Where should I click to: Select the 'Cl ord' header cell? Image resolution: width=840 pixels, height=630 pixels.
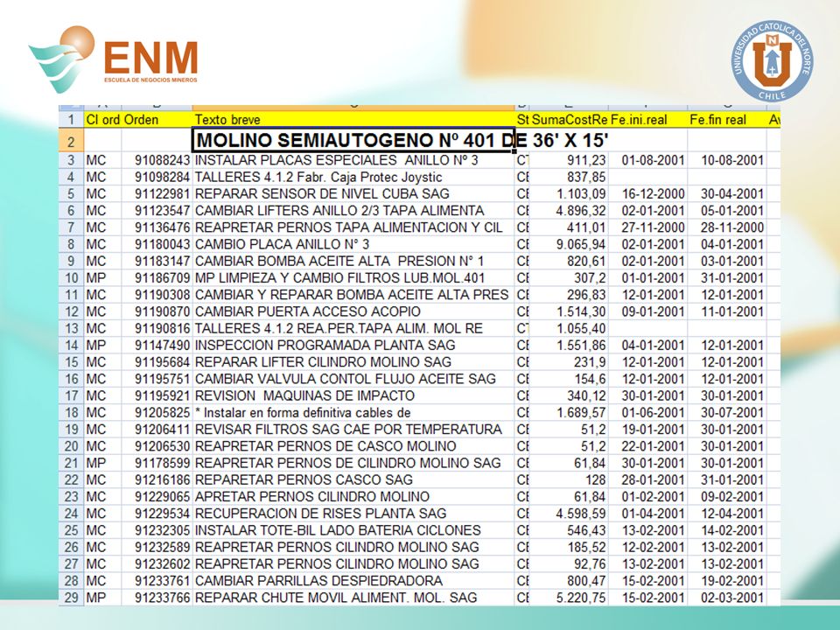click(x=103, y=120)
